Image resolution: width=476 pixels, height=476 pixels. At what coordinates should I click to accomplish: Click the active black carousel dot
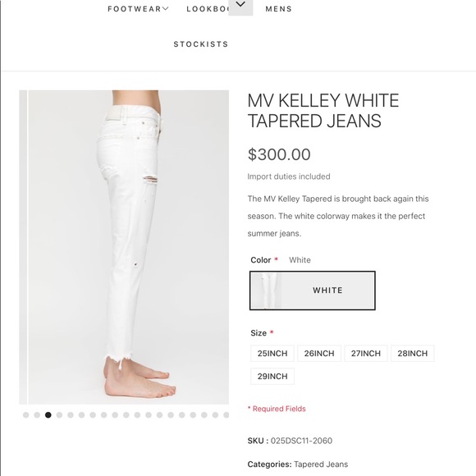48,415
